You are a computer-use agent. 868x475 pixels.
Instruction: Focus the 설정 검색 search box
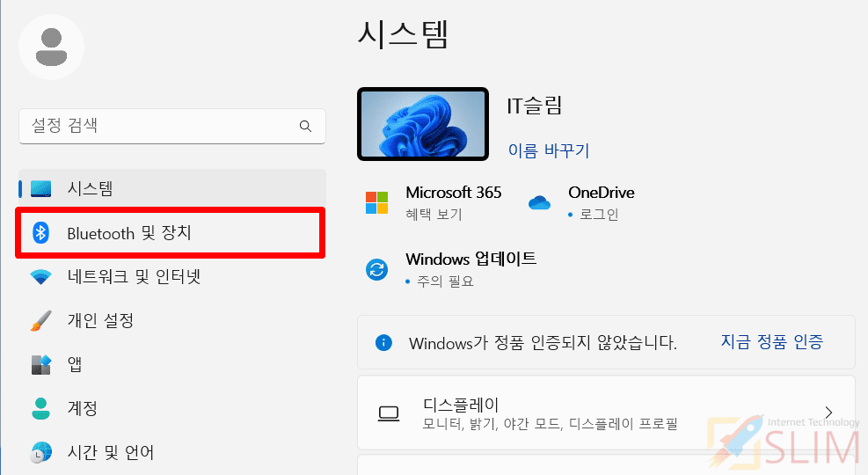(172, 126)
